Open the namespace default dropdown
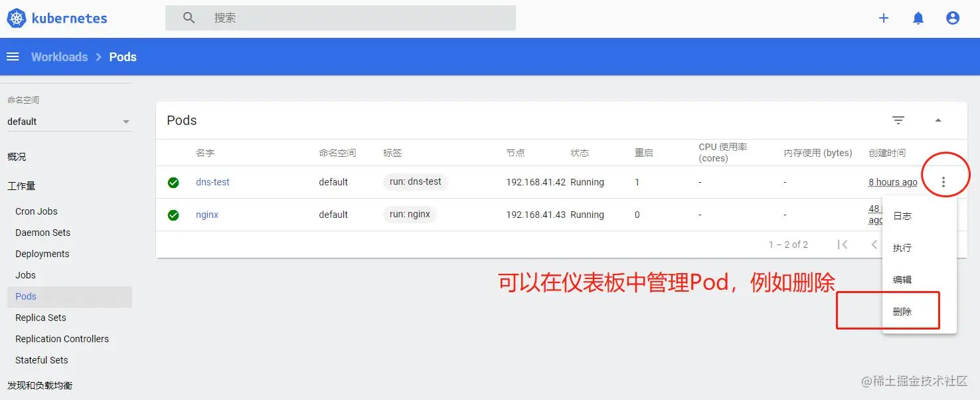Screen dimensions: 980x400 (69, 122)
